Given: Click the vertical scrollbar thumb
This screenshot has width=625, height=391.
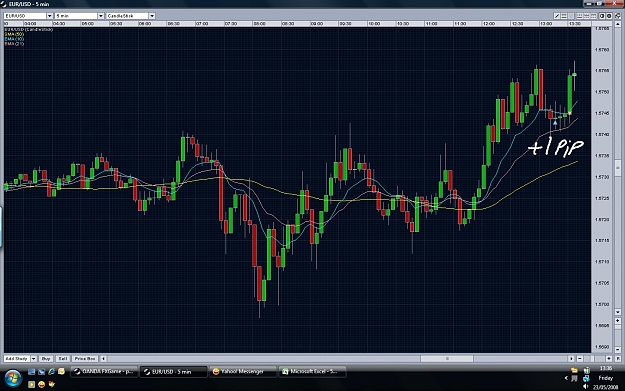Looking at the screenshot, I should 618,167.
